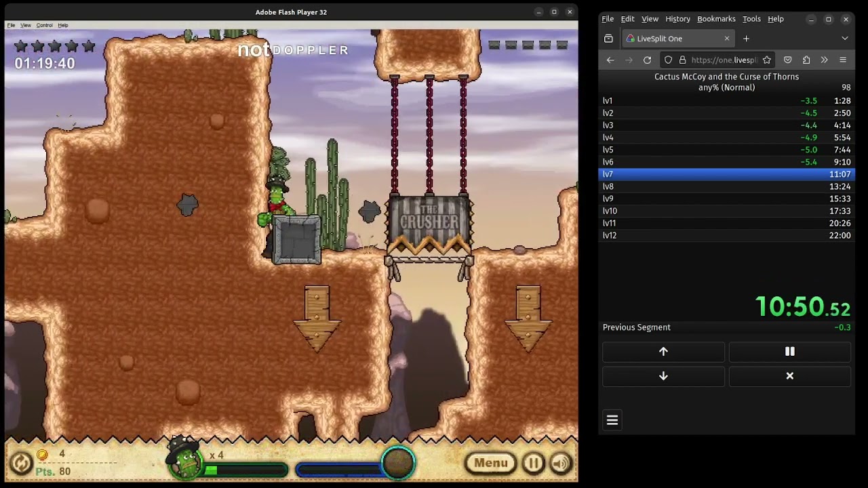The image size is (868, 488).
Task: Open the History menu in Firefox
Action: coord(677,19)
